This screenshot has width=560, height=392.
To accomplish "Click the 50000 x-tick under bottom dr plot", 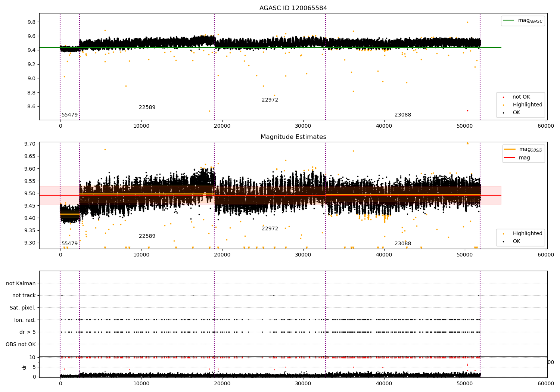I will 465,383.
